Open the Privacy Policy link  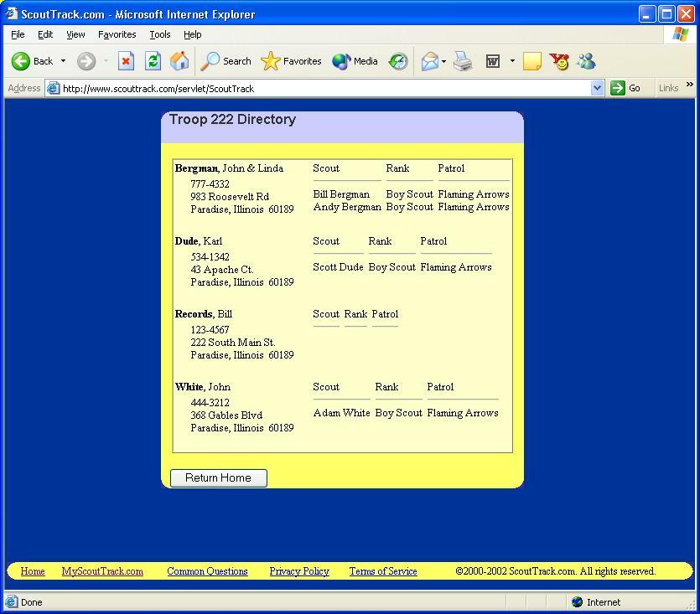click(299, 571)
